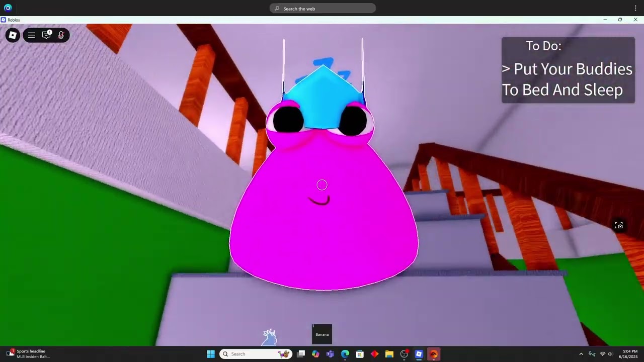This screenshot has width=644, height=362.
Task: Open the Windows Start menu
Action: [x=211, y=354]
